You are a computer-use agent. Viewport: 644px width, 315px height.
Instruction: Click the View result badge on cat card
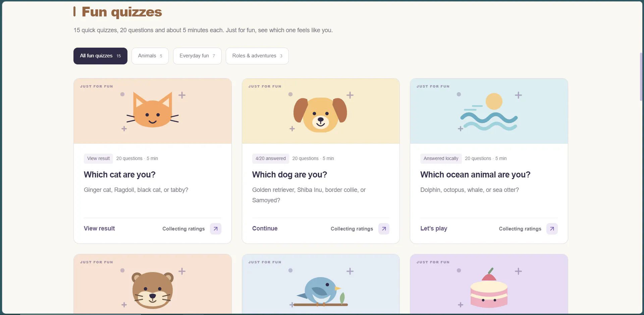98,158
